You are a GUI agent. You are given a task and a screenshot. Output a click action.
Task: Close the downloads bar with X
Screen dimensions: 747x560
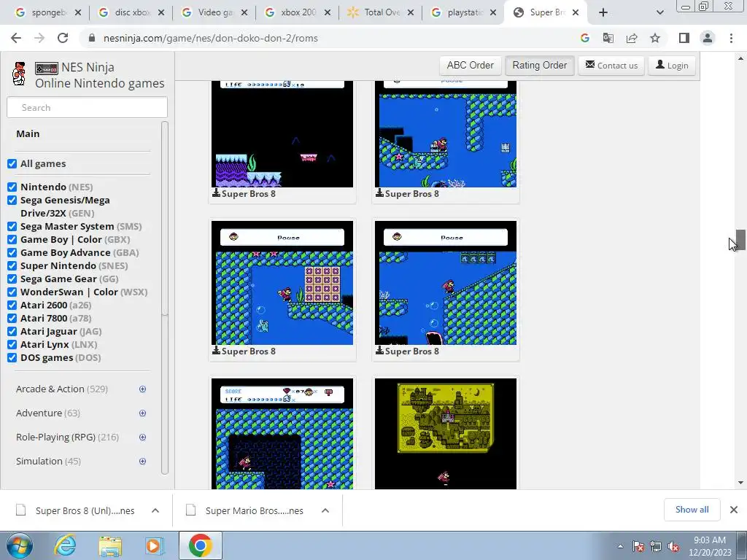coord(734,510)
